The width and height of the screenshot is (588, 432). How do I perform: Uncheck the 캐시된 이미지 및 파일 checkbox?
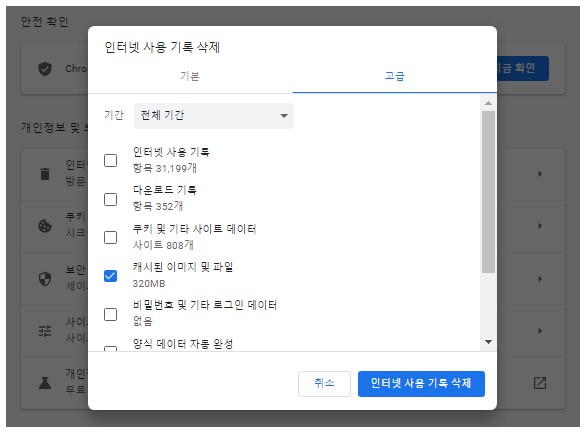click(x=110, y=276)
